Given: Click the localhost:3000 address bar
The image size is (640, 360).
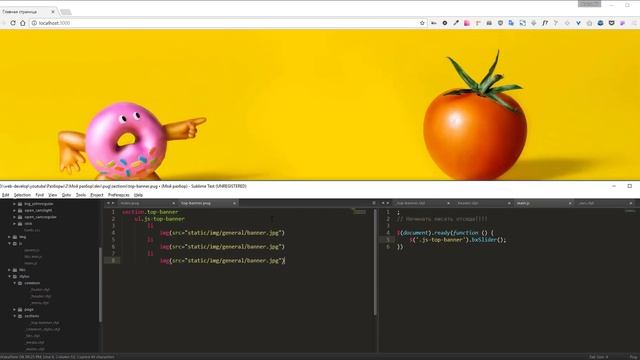Looking at the screenshot, I should (224, 23).
